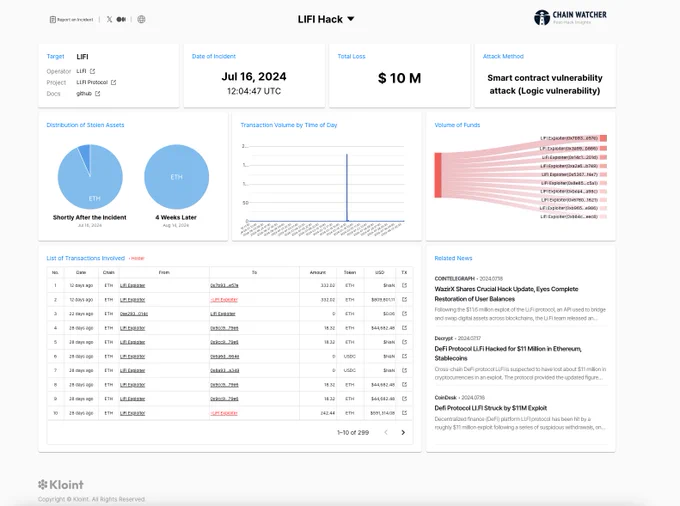Open the Report an Incident link
Image resolution: width=680 pixels, height=506 pixels.
[x=72, y=20]
